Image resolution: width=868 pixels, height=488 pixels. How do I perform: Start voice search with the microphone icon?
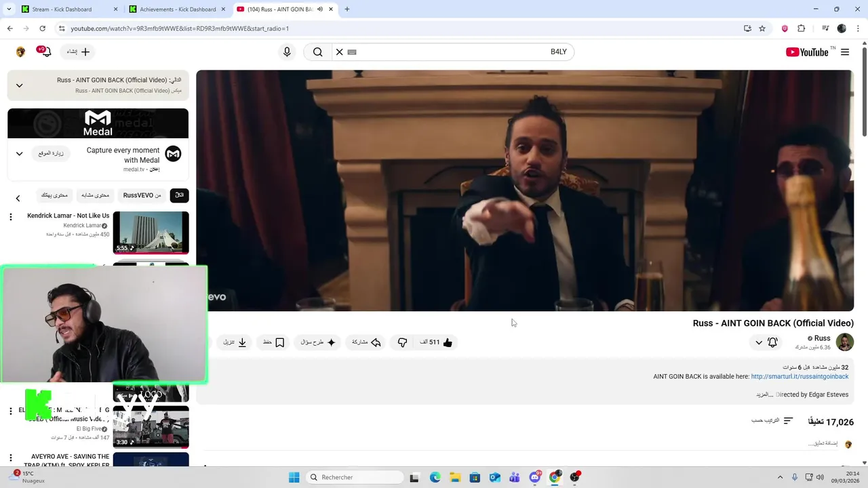[x=287, y=52]
